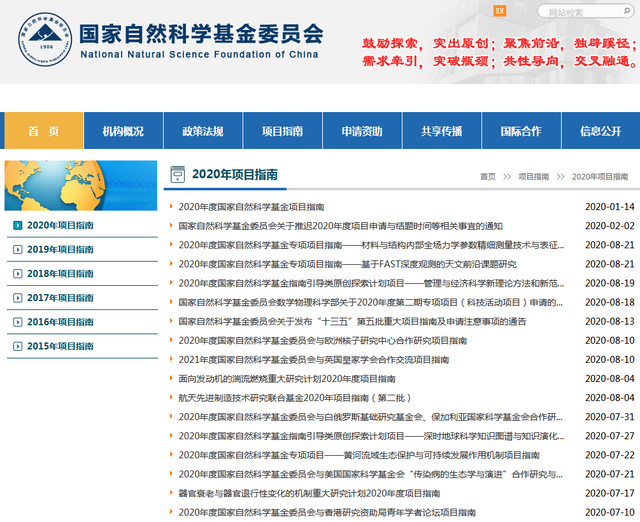Click the date 2020-07-31
640x522 pixels.
point(610,417)
